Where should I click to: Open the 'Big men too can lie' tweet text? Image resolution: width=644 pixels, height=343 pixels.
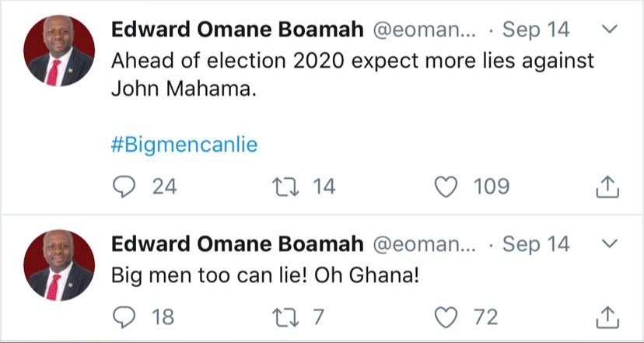[264, 275]
